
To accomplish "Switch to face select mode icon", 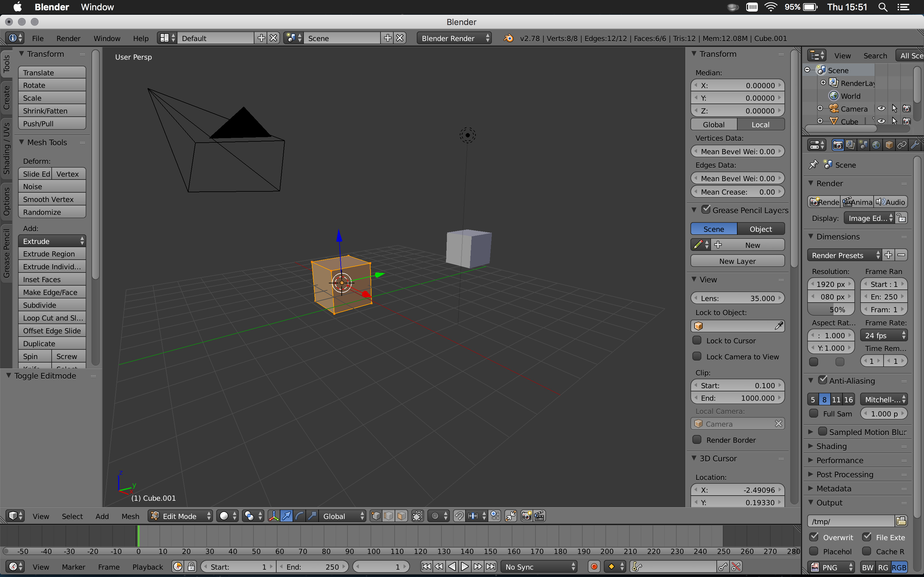I will click(401, 516).
